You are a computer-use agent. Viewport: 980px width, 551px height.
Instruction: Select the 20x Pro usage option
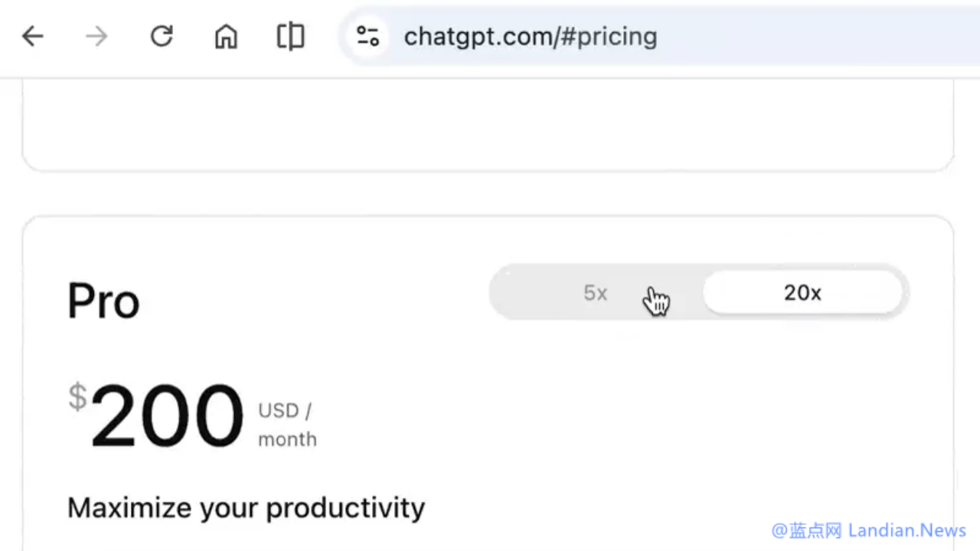pyautogui.click(x=802, y=293)
